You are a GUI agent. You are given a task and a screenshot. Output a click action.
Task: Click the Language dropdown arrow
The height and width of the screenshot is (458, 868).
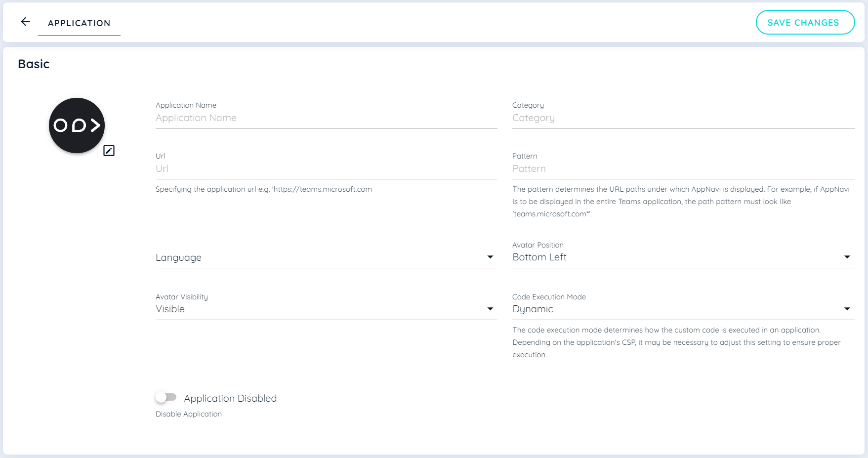point(490,257)
